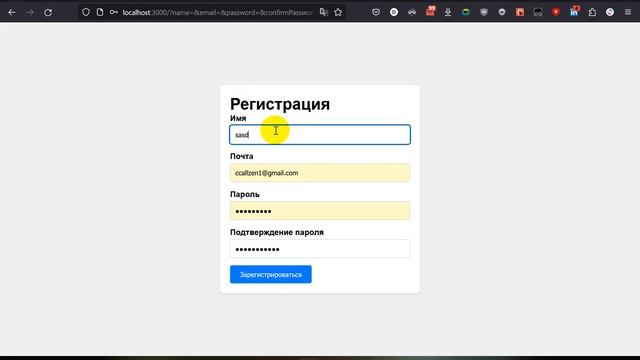The width and height of the screenshot is (640, 360).
Task: Open the red badge extension icon
Action: 430,11
